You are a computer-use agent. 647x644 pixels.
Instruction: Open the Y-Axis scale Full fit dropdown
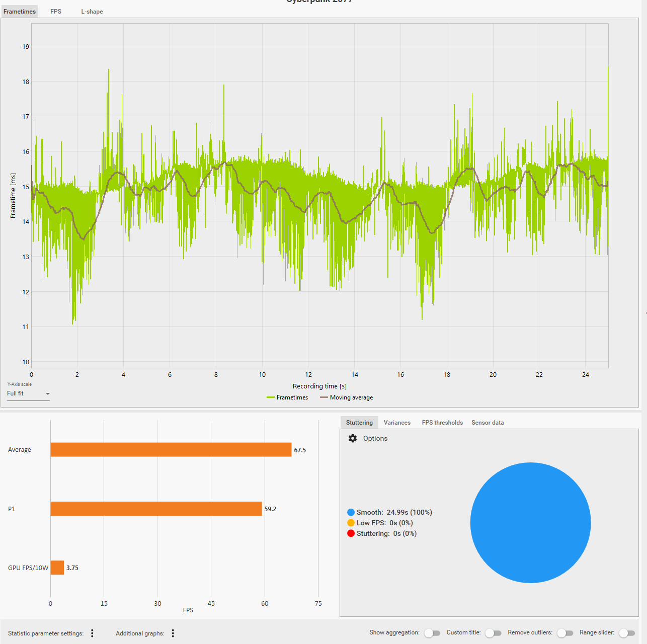click(28, 393)
